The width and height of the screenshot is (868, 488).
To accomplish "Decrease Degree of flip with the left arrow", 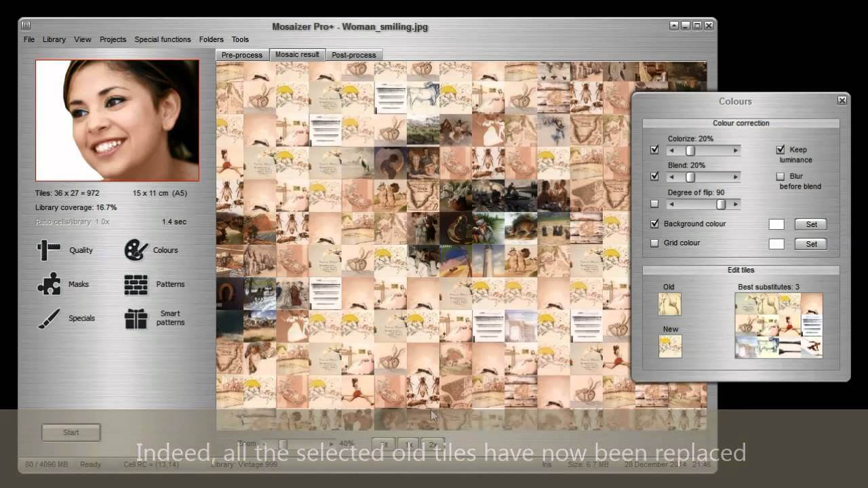I will (x=671, y=204).
